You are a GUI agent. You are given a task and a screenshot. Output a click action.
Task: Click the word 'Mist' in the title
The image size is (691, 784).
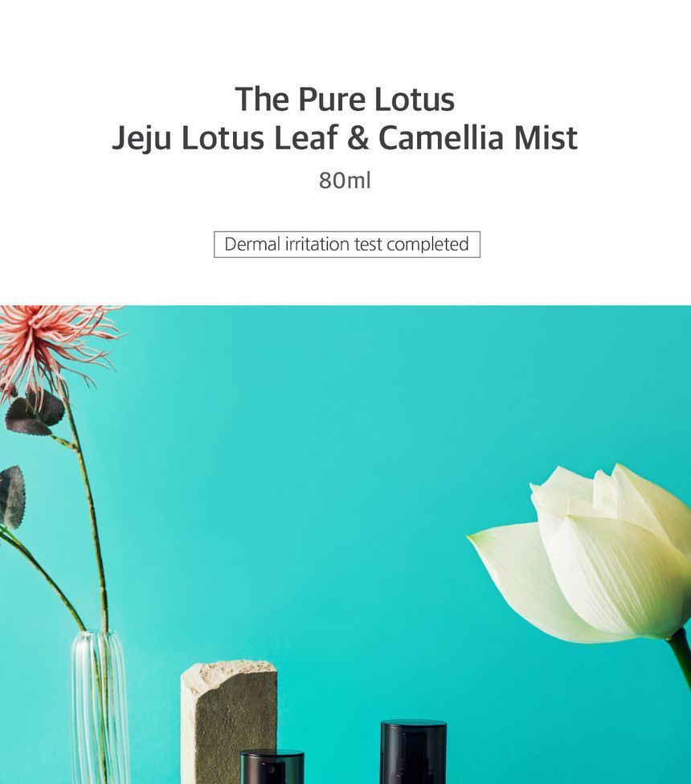click(546, 137)
